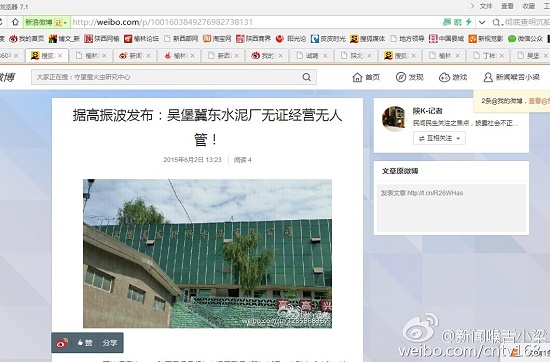Open the 查看 menu

click(507, 6)
